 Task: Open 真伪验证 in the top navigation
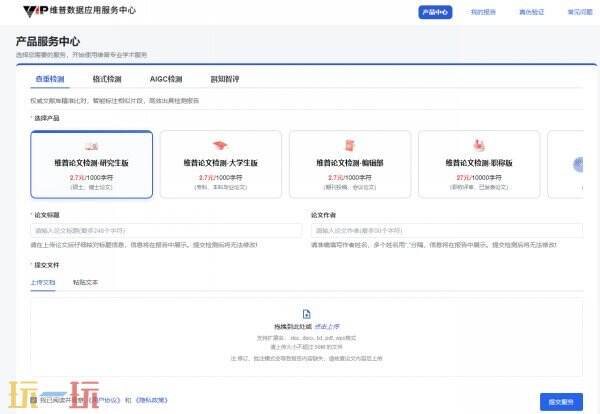(x=532, y=12)
